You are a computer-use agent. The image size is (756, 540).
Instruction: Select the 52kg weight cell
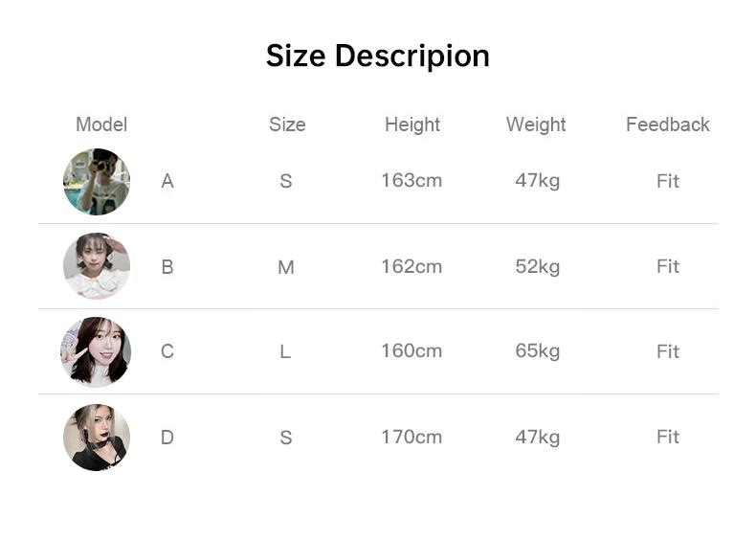pos(537,266)
